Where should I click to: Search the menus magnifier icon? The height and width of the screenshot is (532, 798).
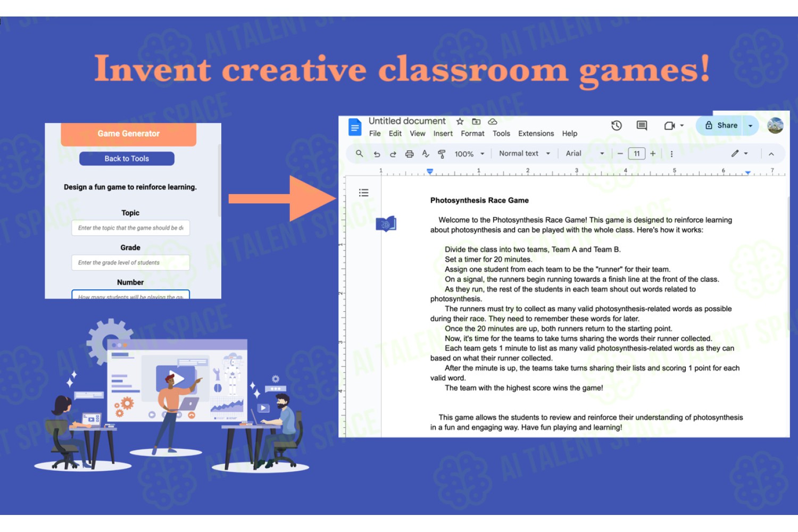tap(360, 154)
